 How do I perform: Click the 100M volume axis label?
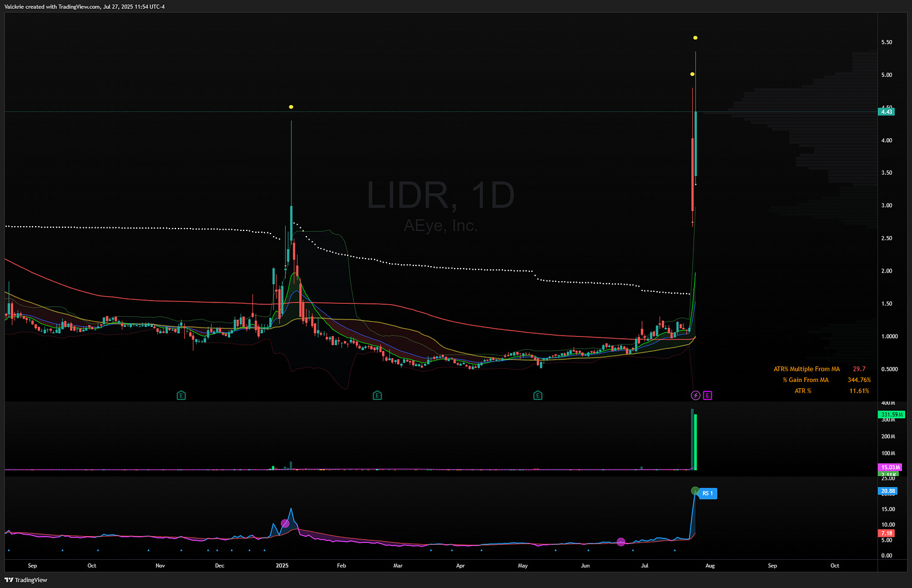click(888, 453)
